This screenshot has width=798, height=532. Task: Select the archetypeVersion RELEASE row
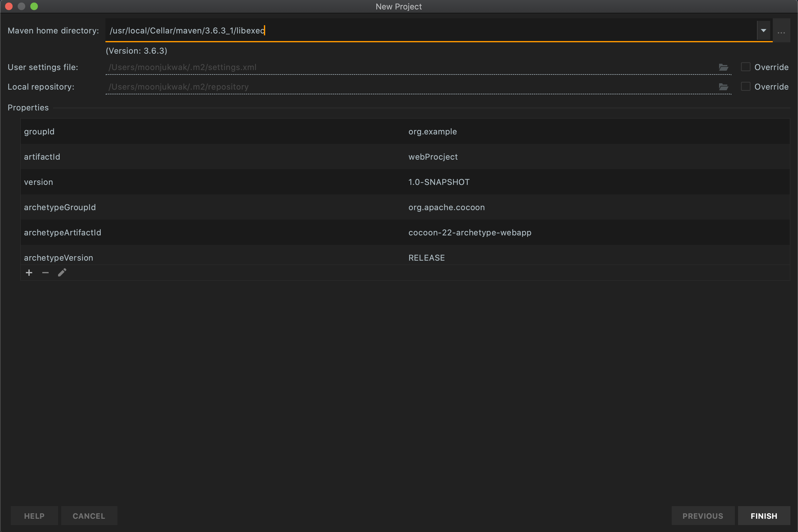tap(405, 257)
